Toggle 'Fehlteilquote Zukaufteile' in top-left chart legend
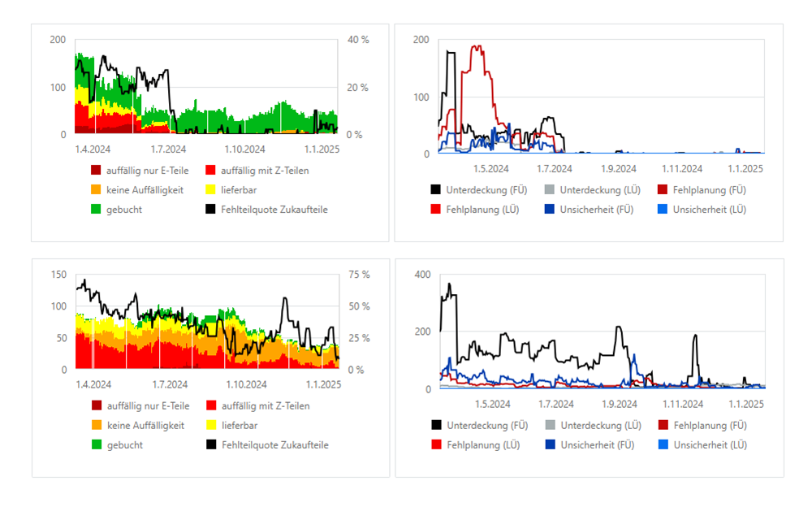Screen dimensions: 812x507 click(x=274, y=210)
